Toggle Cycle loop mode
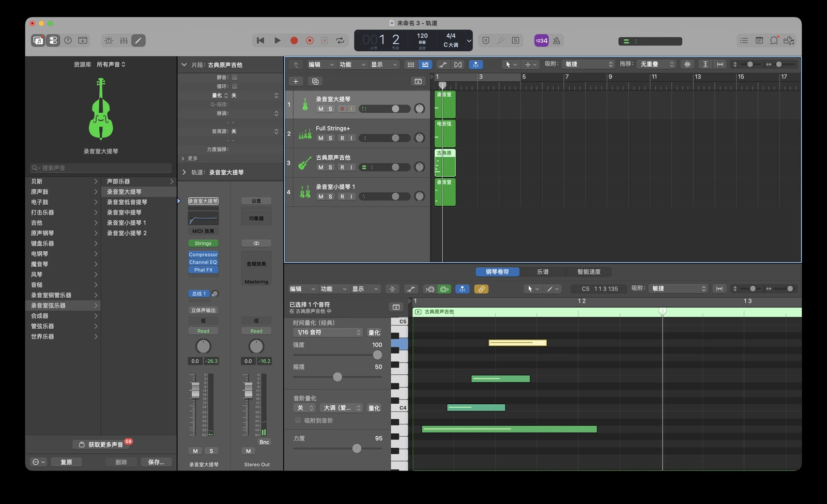This screenshot has height=504, width=827. tap(340, 40)
